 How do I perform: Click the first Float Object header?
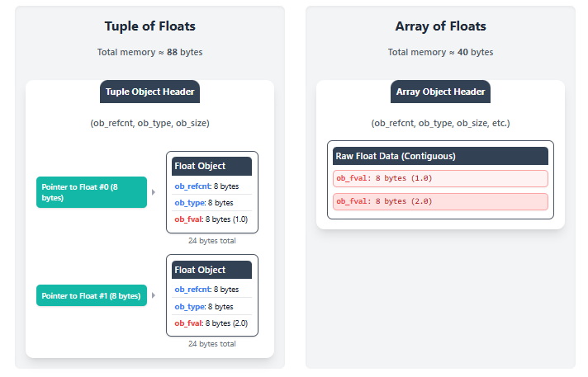pyautogui.click(x=211, y=166)
